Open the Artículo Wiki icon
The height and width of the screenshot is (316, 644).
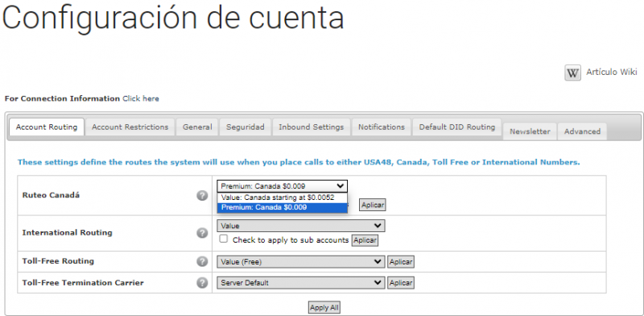[572, 73]
